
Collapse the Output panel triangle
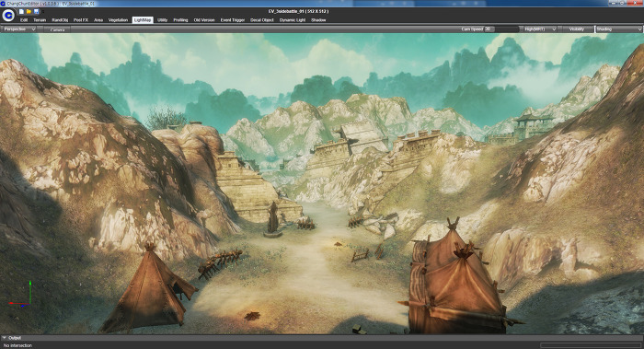(x=4, y=338)
